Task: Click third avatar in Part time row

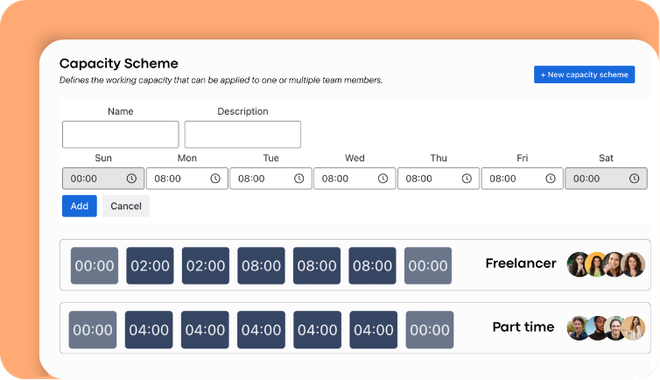Action: (x=614, y=328)
